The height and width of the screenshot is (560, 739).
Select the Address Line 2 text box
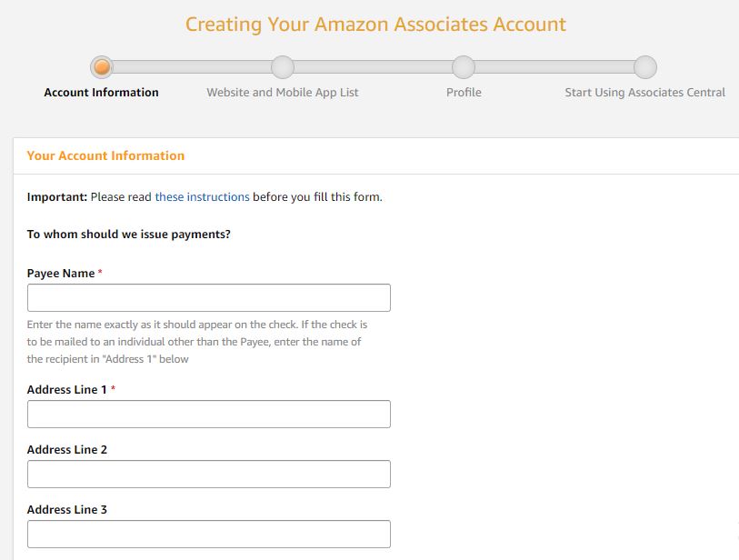click(209, 474)
